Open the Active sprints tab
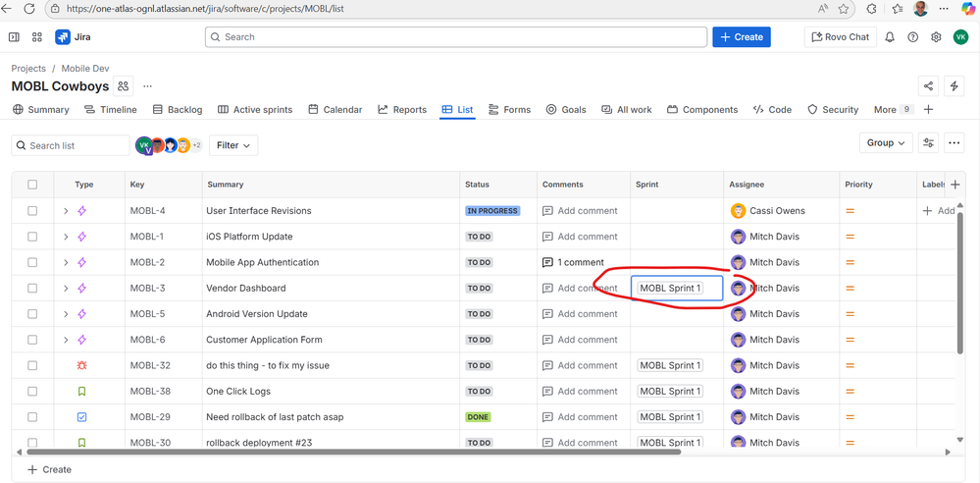The image size is (980, 483). pyautogui.click(x=255, y=110)
